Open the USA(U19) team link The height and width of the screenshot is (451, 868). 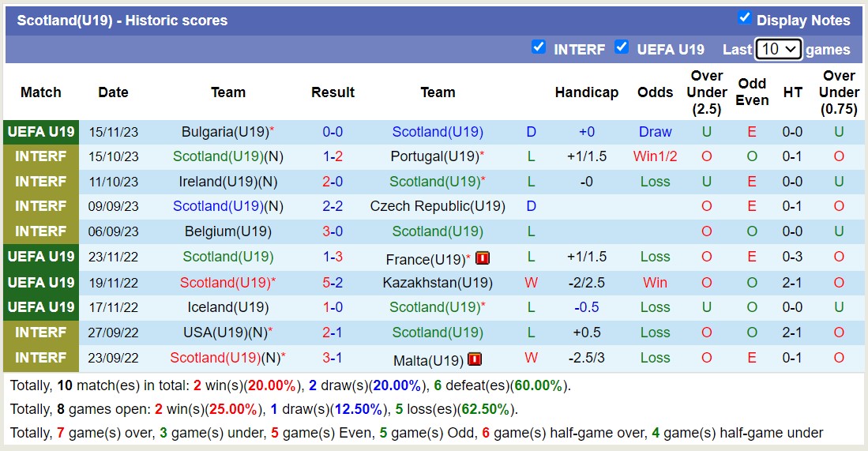(x=218, y=333)
